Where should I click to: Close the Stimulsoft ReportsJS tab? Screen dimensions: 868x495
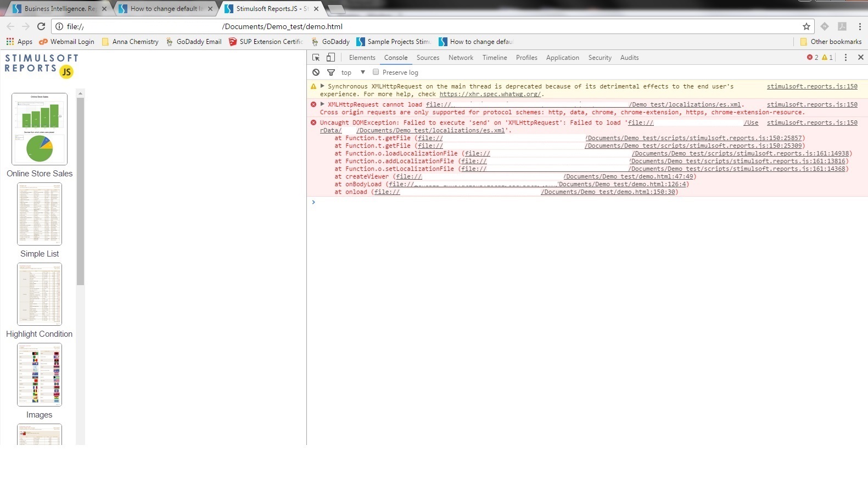[x=316, y=9]
